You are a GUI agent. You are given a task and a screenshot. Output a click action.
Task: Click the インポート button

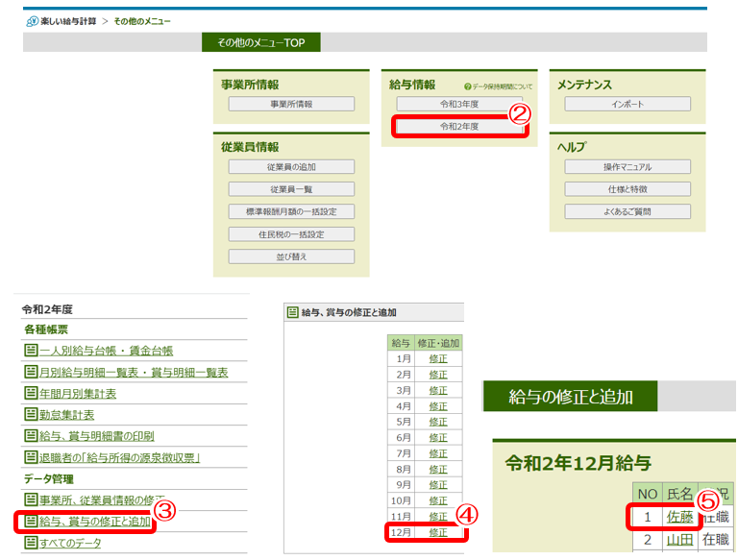pyautogui.click(x=627, y=104)
